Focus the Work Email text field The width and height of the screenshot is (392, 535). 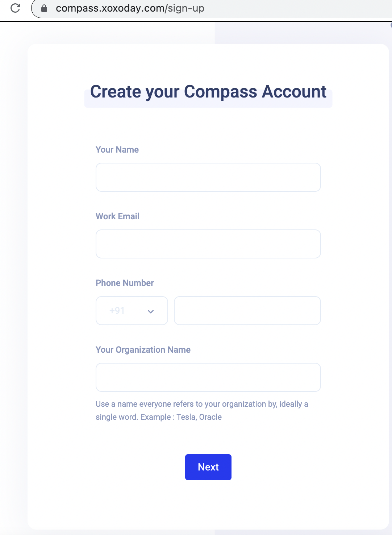(208, 244)
